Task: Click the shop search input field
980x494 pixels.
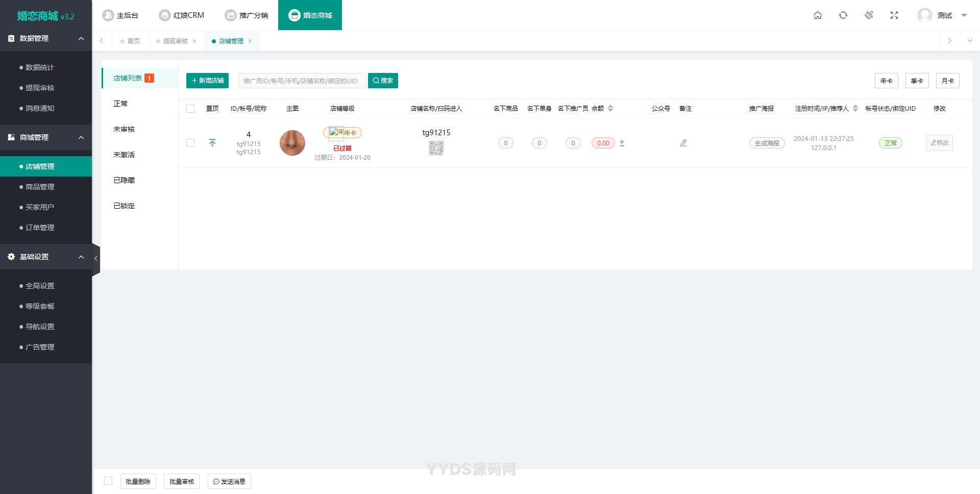Action: point(302,81)
